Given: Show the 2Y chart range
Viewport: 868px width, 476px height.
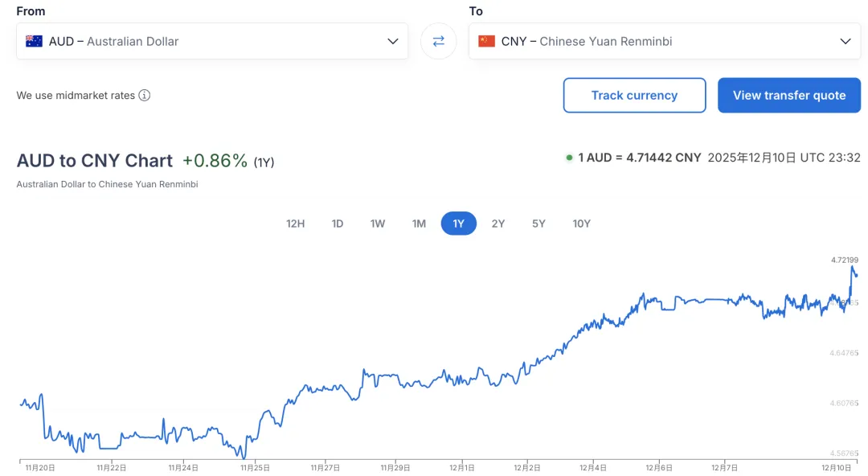Looking at the screenshot, I should pyautogui.click(x=498, y=224).
